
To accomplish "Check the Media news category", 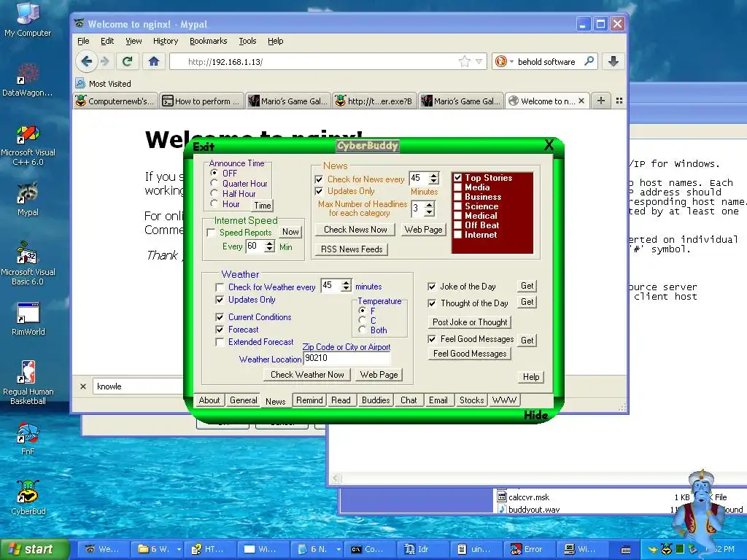I will click(x=458, y=187).
